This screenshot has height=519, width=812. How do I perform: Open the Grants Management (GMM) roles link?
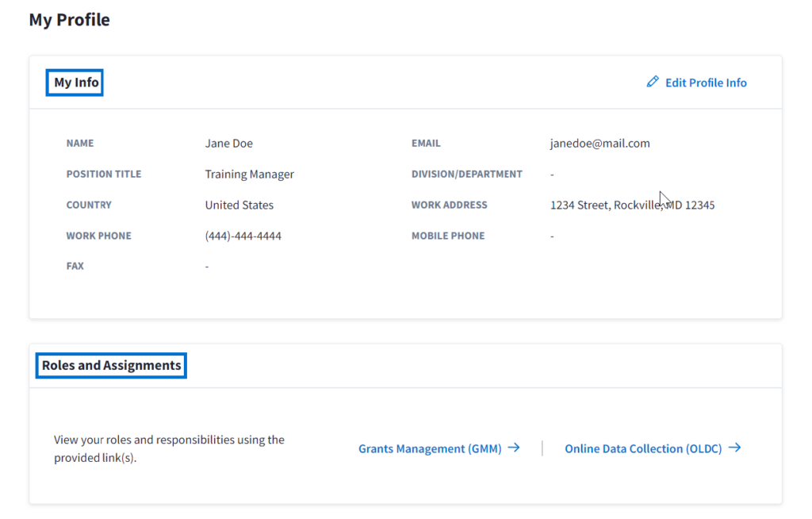click(431, 448)
